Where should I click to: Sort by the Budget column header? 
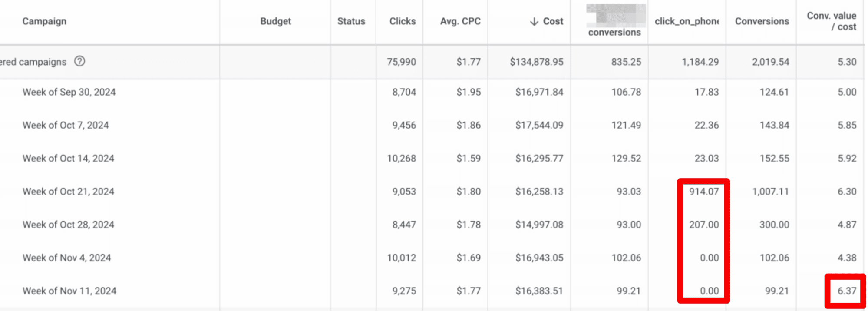(275, 21)
